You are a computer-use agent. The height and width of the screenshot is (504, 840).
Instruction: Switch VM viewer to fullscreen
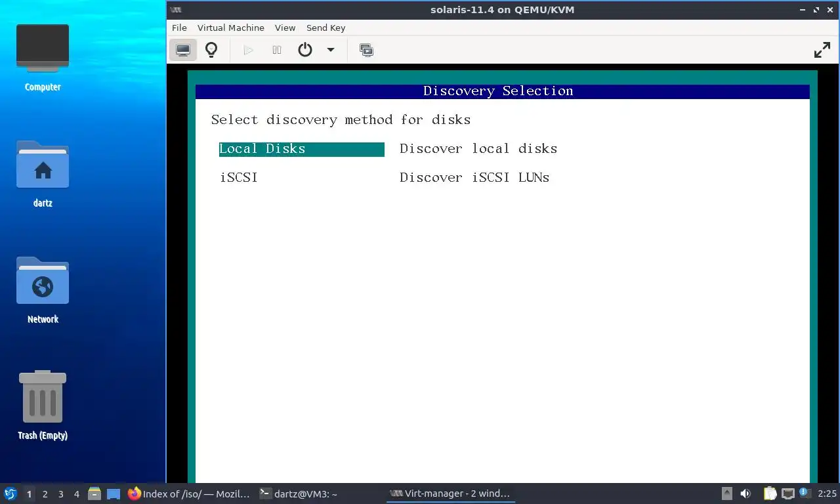pyautogui.click(x=822, y=50)
